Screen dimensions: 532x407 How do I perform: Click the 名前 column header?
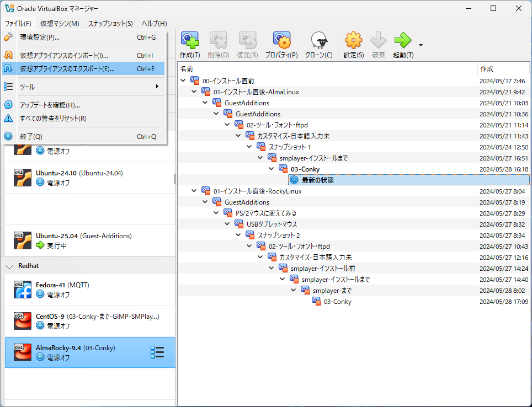click(x=327, y=69)
